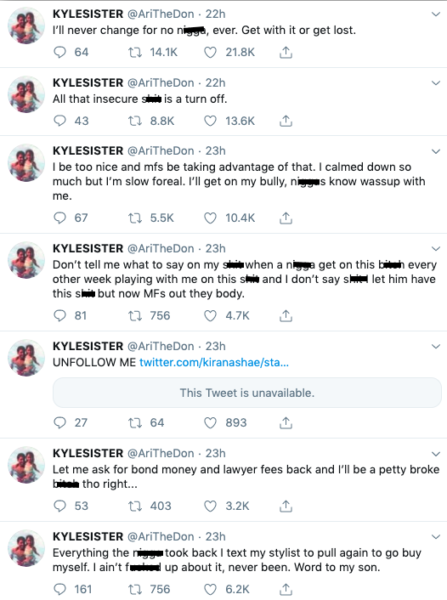Screen dimensions: 447x600
Task: Like the tweet with 6.2K likes
Action: click(x=210, y=589)
